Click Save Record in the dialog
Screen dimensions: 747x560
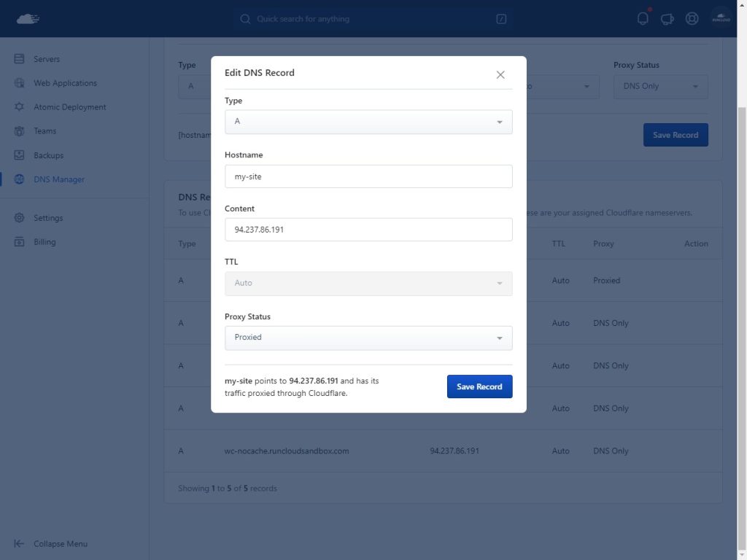pos(479,386)
